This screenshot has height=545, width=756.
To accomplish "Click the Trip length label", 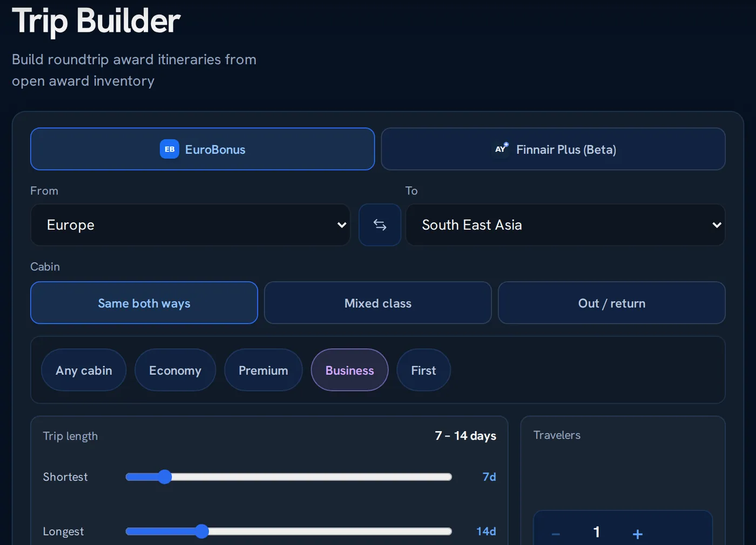I will 70,436.
